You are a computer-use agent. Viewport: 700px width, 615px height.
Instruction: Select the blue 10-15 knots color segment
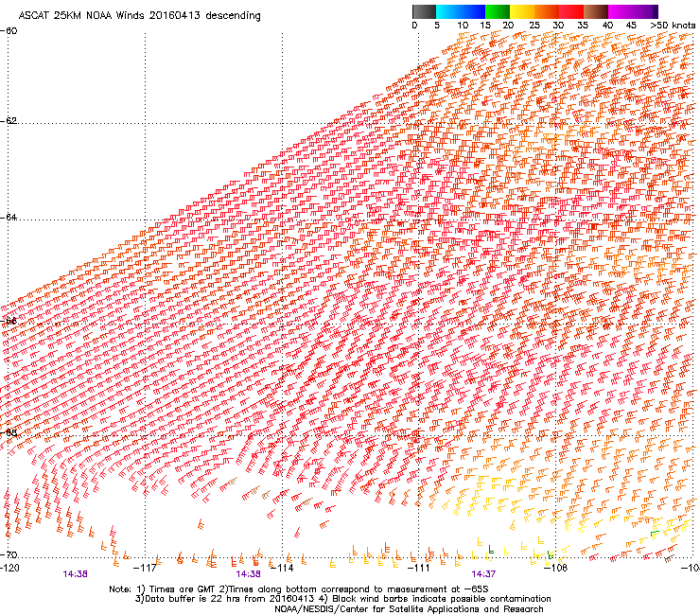tap(473, 11)
